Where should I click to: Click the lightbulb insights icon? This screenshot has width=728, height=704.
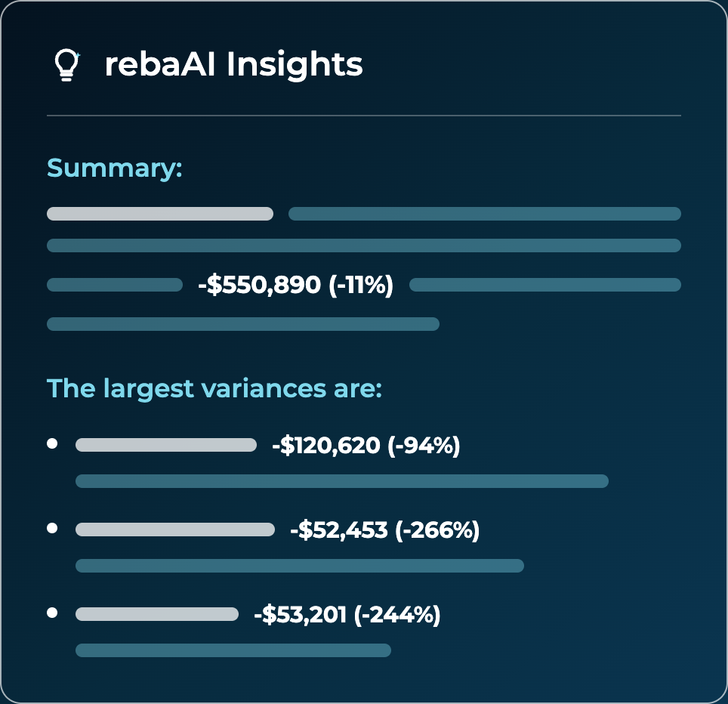click(x=67, y=64)
